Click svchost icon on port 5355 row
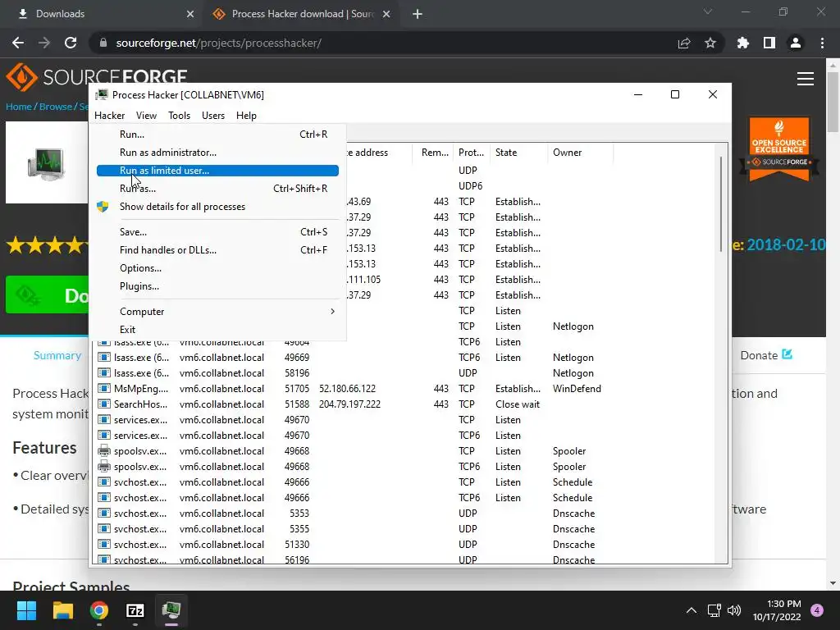 pos(104,529)
